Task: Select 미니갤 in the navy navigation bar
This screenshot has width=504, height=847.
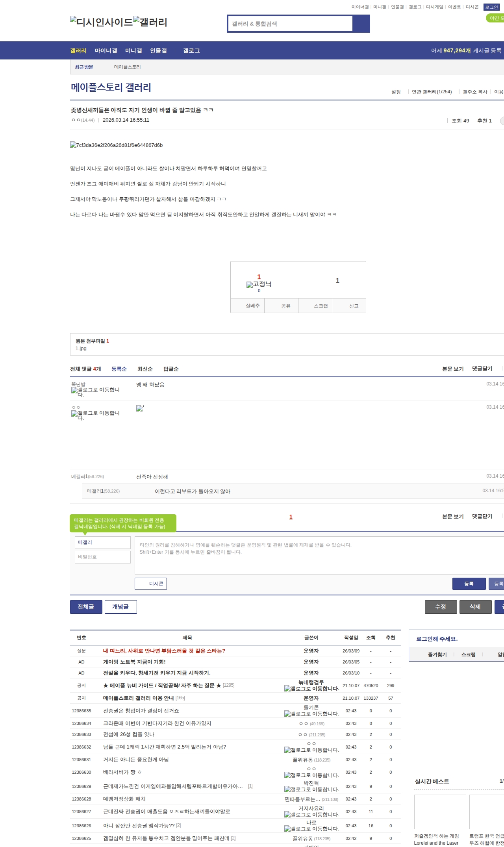Action: (x=133, y=50)
